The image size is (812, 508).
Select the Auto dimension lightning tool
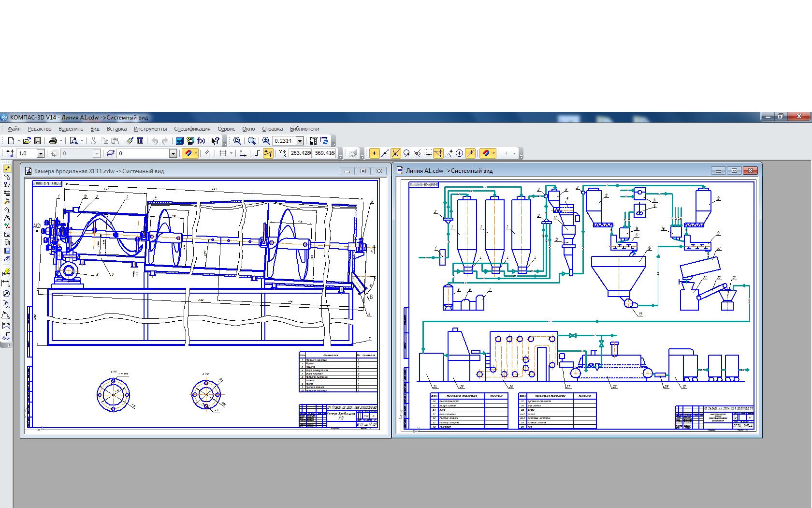[x=7, y=272]
